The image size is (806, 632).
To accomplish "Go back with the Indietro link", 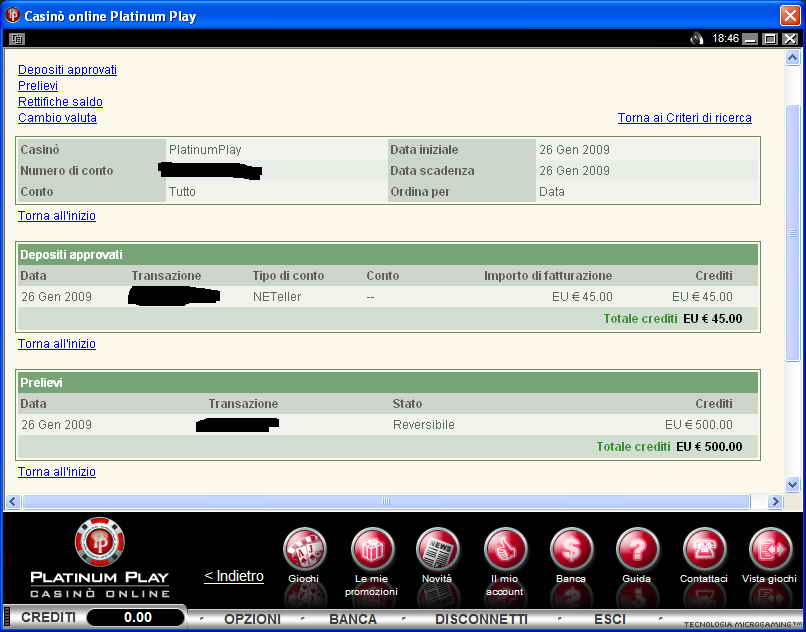I will pyautogui.click(x=234, y=576).
